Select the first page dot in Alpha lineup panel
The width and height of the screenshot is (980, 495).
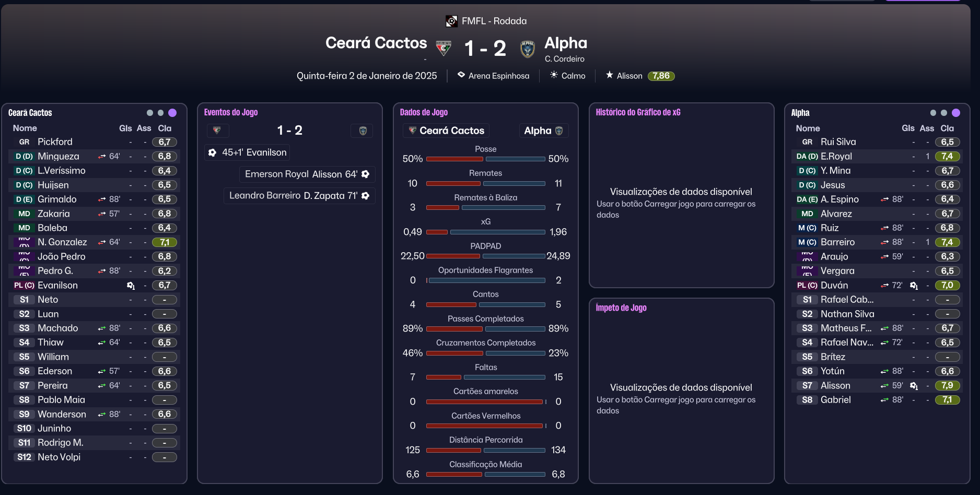pyautogui.click(x=933, y=113)
